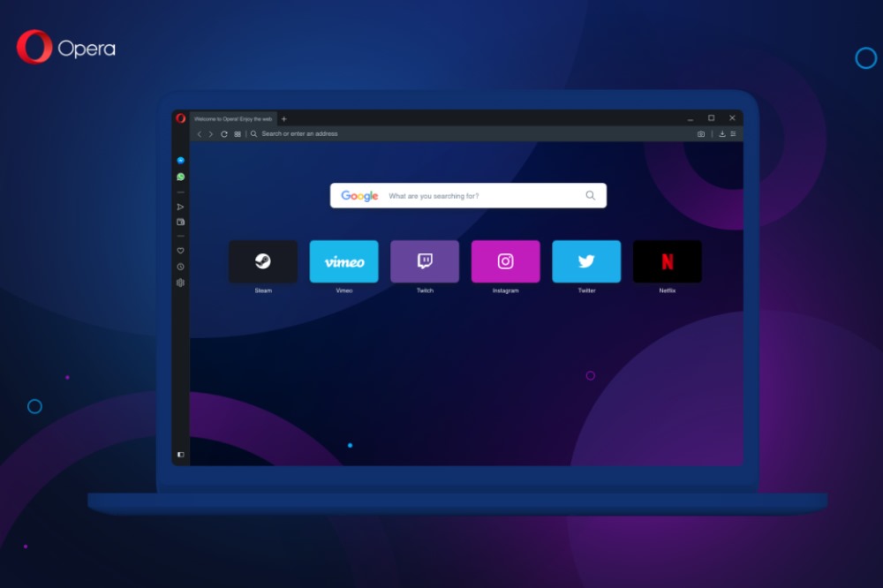This screenshot has width=883, height=588.
Task: Open the Vimeo speed dial tile
Action: [x=344, y=261]
